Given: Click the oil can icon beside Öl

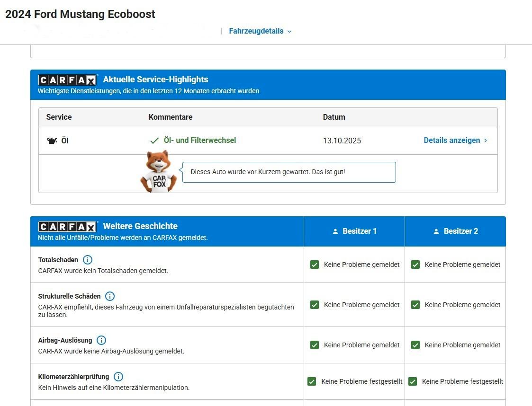Looking at the screenshot, I should click(52, 141).
